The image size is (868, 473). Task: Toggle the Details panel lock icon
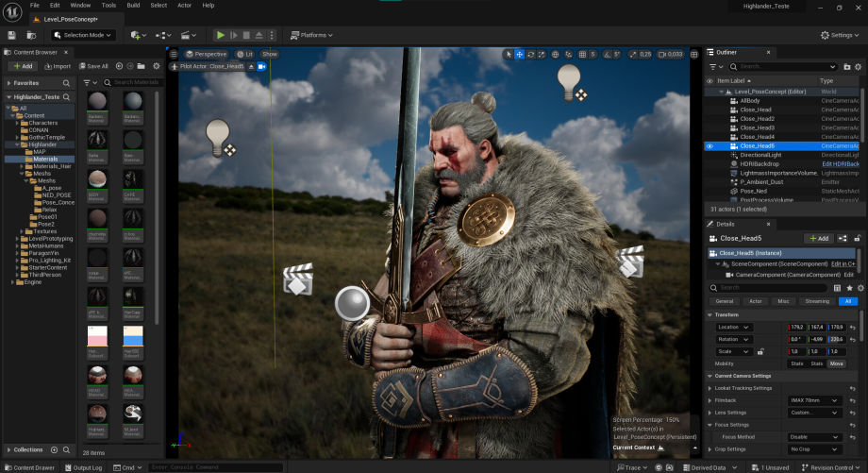pos(857,238)
